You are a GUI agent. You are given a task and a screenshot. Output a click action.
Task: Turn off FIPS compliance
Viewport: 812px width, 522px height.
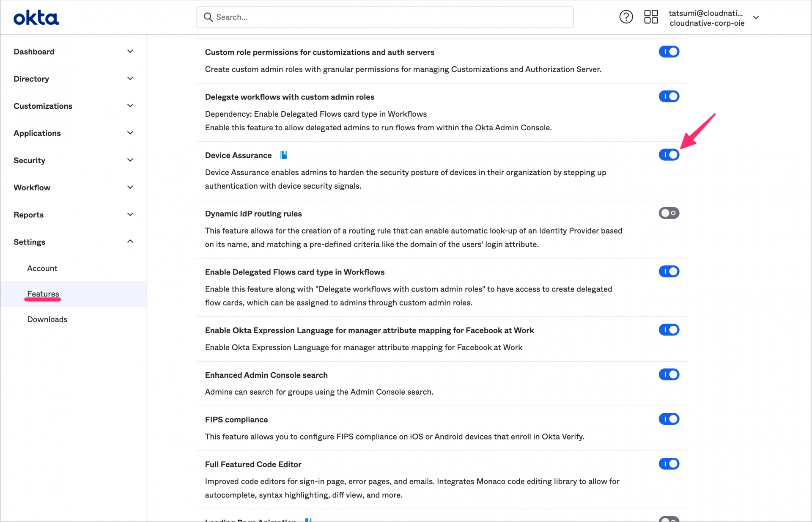click(669, 419)
